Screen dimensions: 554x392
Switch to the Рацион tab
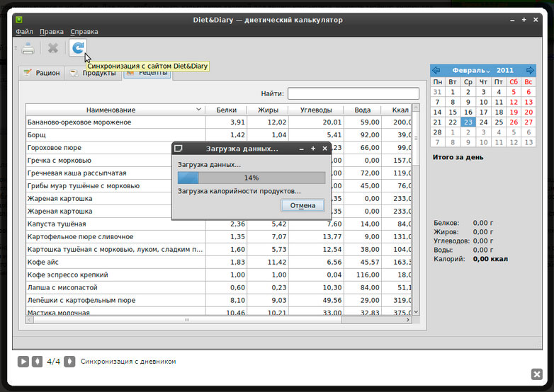pos(42,73)
